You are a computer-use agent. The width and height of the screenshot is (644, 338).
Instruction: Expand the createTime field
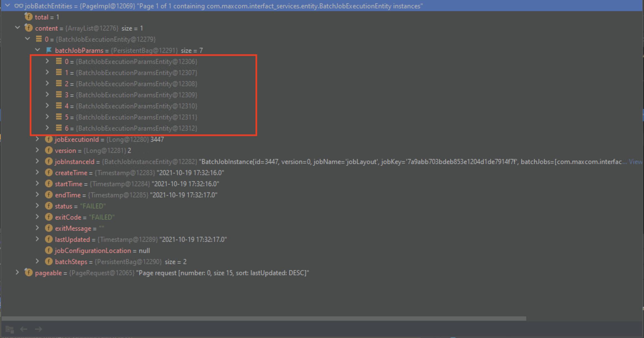[37, 172]
